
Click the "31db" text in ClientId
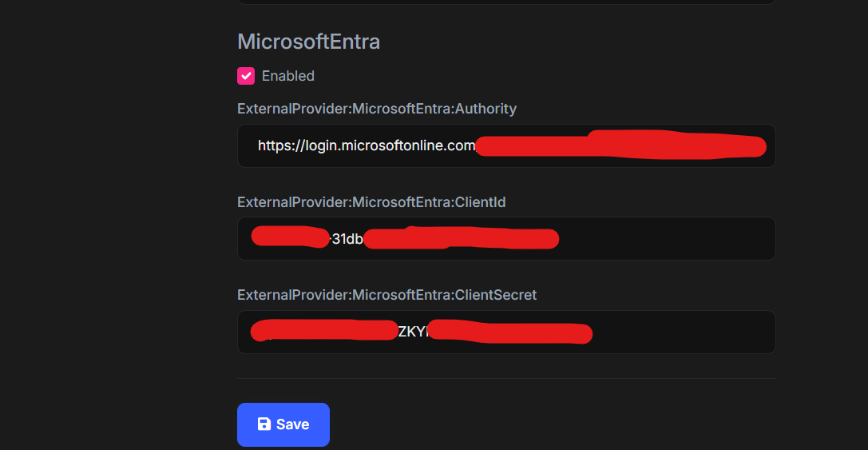(x=347, y=238)
